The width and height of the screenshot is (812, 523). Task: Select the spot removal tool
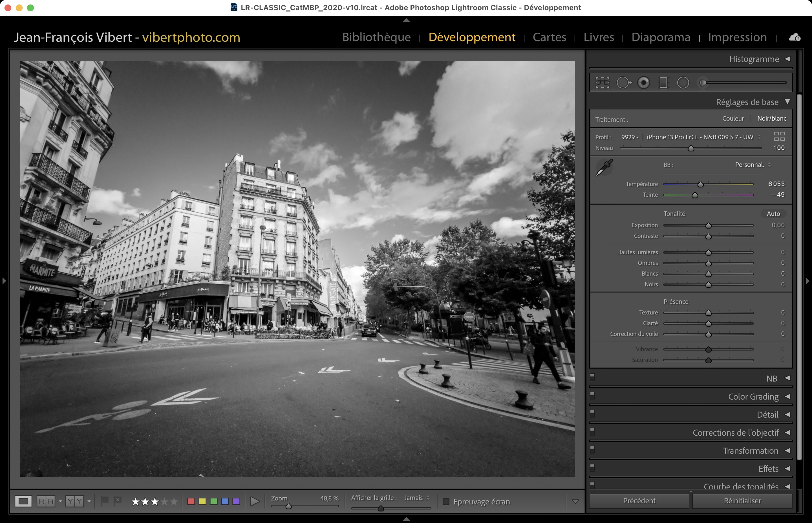(x=623, y=83)
